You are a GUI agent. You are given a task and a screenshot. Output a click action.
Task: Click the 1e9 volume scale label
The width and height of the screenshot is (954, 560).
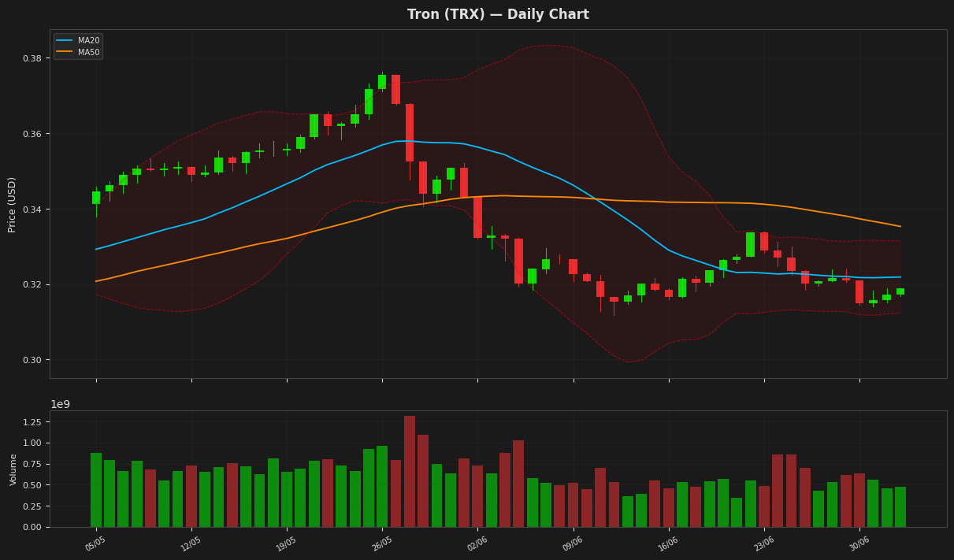pos(61,404)
